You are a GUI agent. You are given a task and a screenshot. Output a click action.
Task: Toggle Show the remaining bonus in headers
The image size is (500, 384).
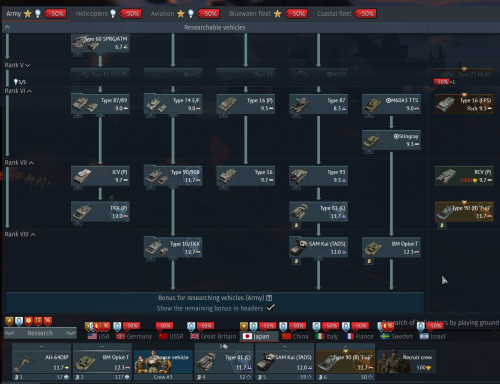270,308
